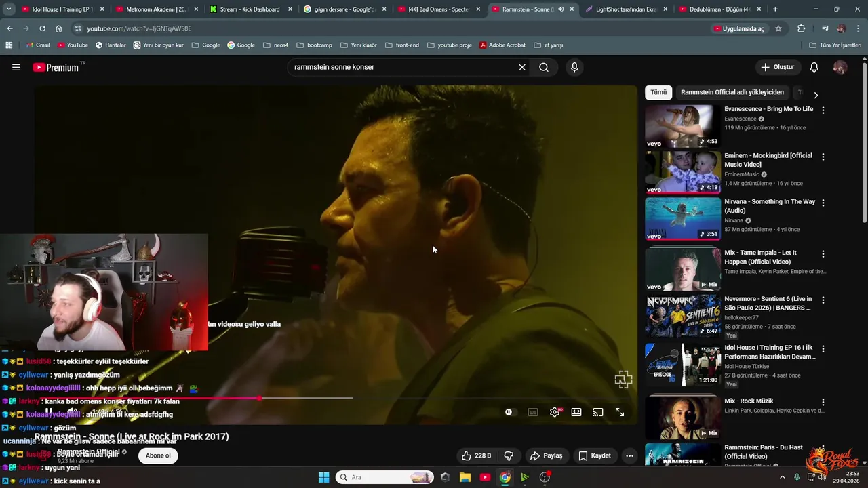Click the Oluştur create button

[x=778, y=67]
